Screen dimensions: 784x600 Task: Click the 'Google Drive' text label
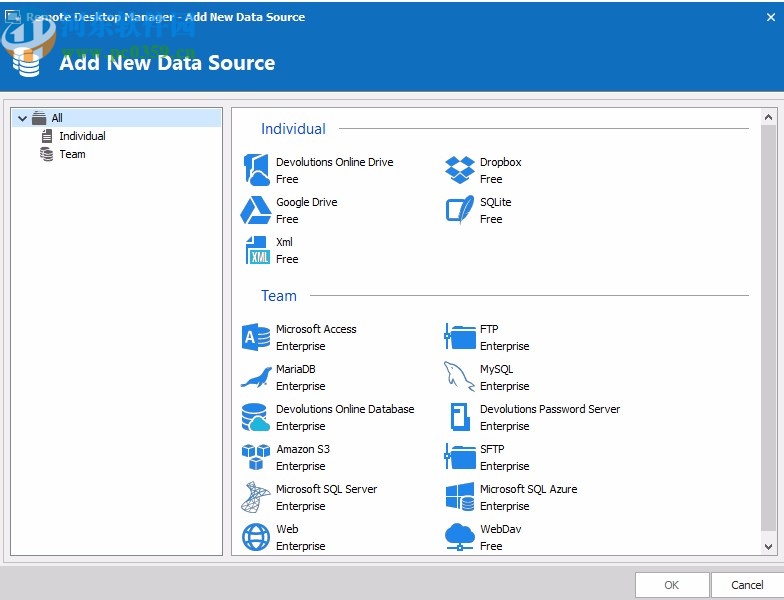[x=306, y=202]
